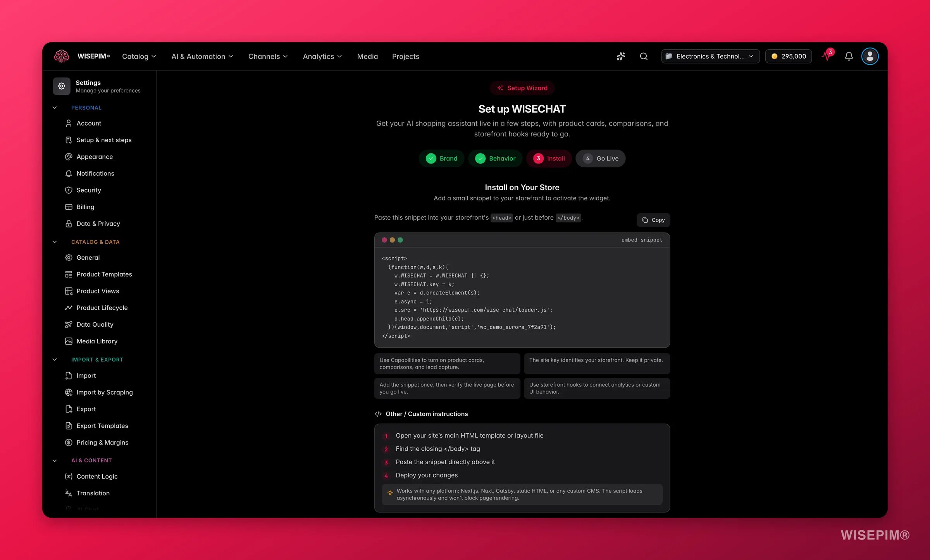Click the "Install on Your Store" heading
The width and height of the screenshot is (930, 560).
(x=522, y=188)
